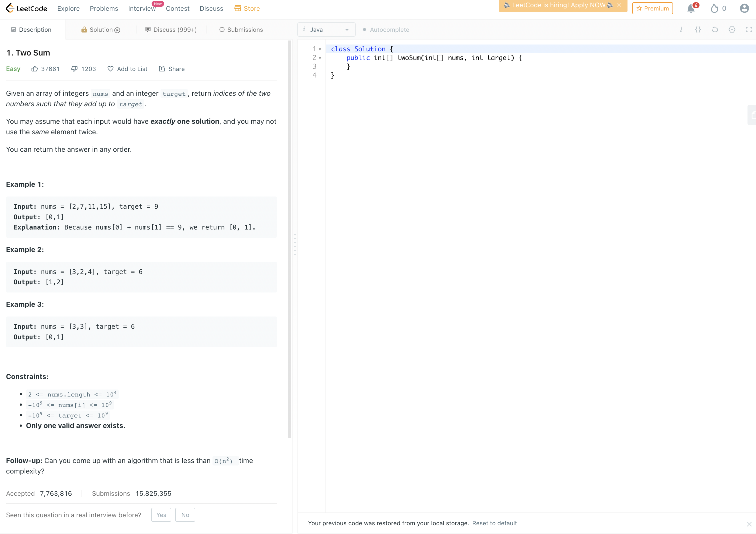Screen dimensions: 756x534
Task: Click the description panel scrollbar
Action: pyautogui.click(x=289, y=239)
